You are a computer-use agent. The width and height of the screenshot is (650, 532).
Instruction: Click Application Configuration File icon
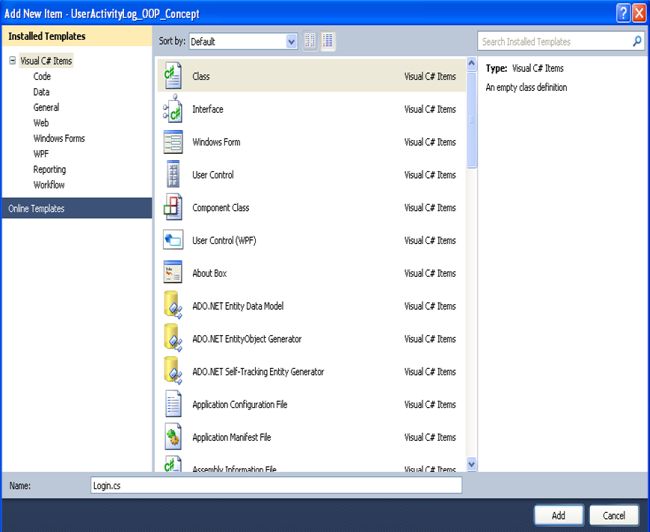172,404
